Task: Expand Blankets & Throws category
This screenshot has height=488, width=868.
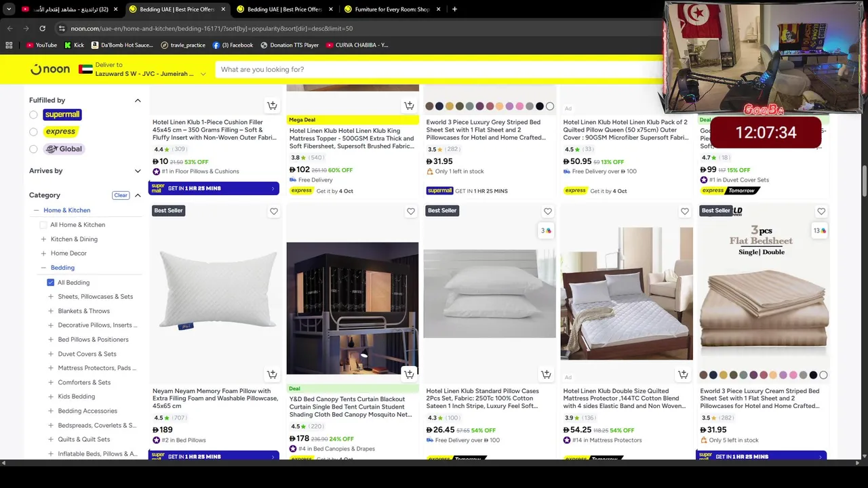Action: 50,311
